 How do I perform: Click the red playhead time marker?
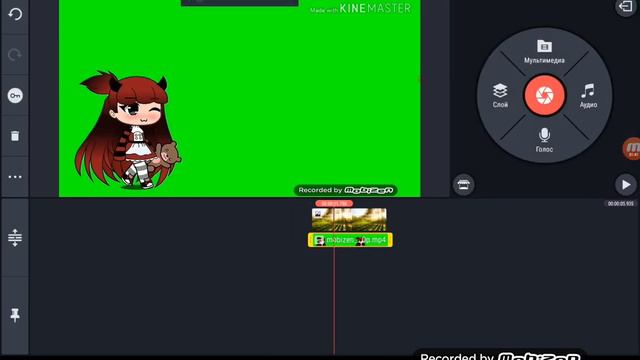click(x=334, y=203)
